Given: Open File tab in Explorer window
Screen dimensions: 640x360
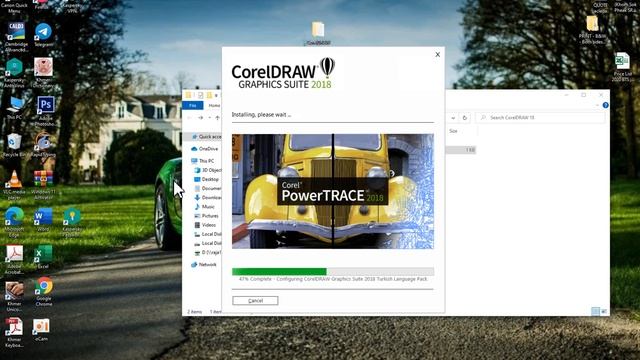Looking at the screenshot, I should click(x=193, y=105).
